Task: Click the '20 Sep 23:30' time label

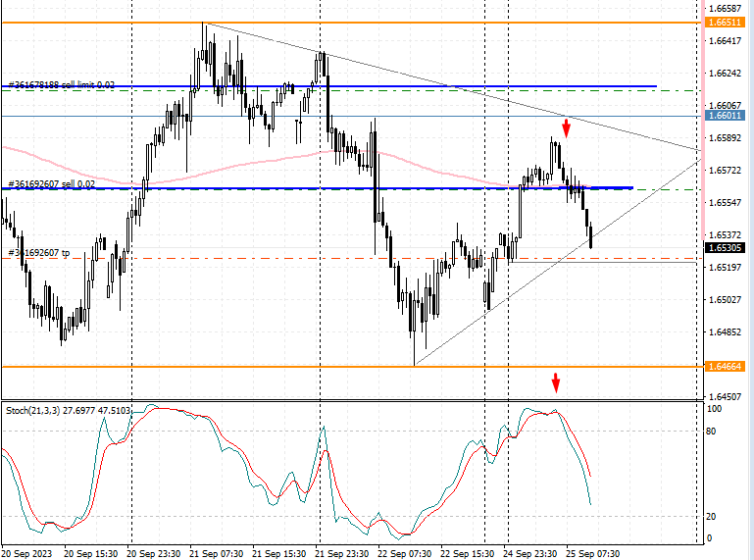Action: tap(153, 554)
